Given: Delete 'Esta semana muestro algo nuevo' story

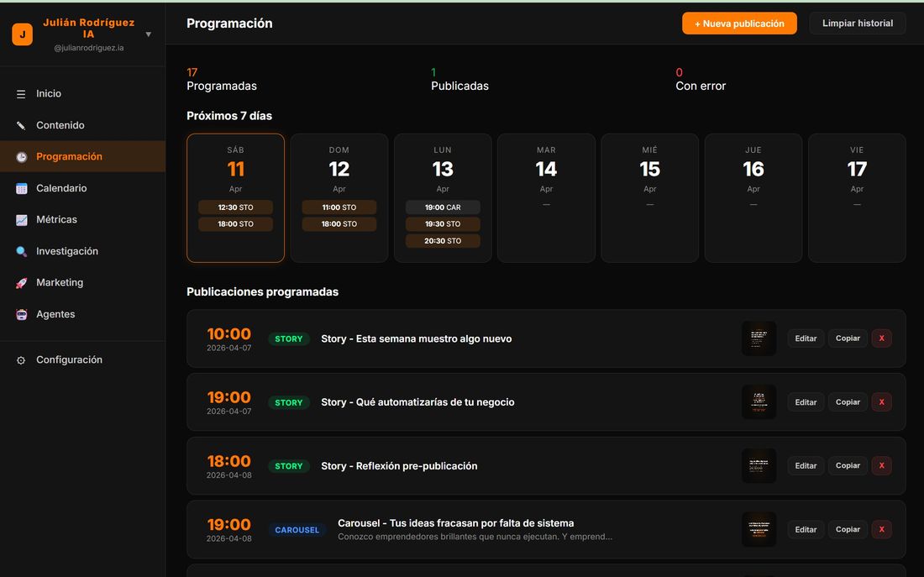Looking at the screenshot, I should point(881,338).
